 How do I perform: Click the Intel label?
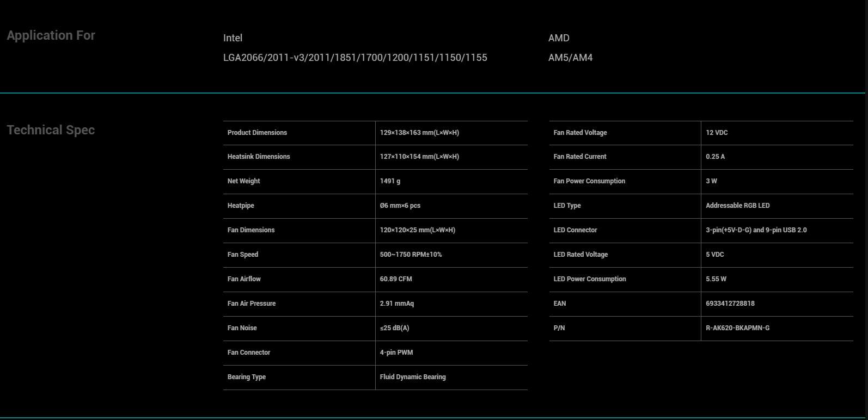click(x=233, y=38)
